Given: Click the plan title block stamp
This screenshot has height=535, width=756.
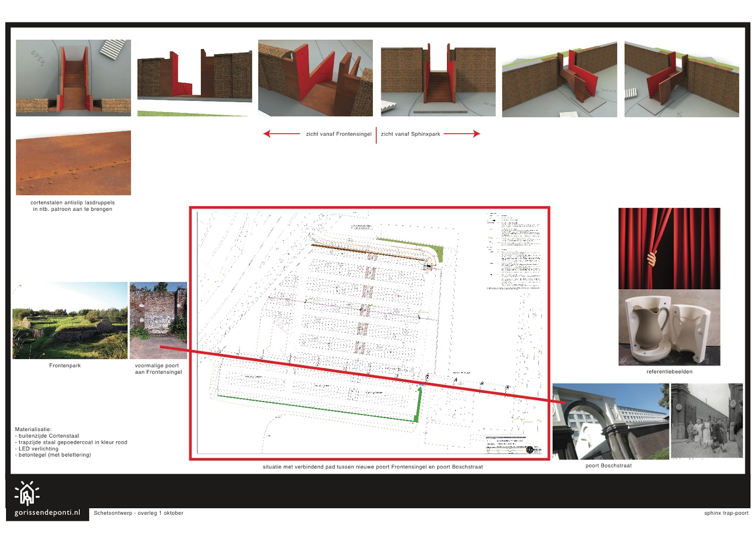Looking at the screenshot, I should coord(513,444).
